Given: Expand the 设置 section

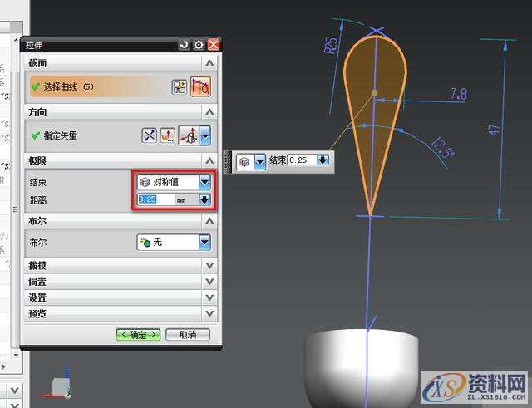Looking at the screenshot, I should tap(210, 297).
